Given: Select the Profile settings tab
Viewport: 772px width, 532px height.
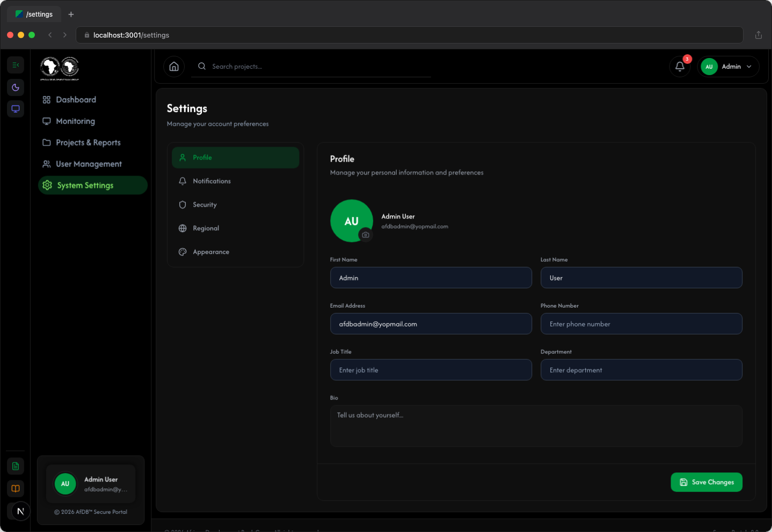Looking at the screenshot, I should [235, 158].
